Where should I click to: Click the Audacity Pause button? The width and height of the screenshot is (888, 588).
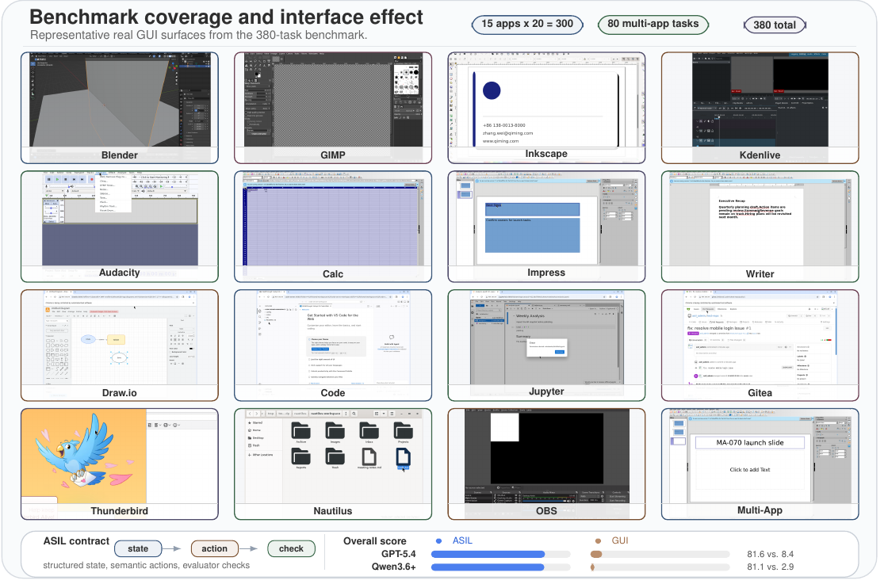[49, 179]
